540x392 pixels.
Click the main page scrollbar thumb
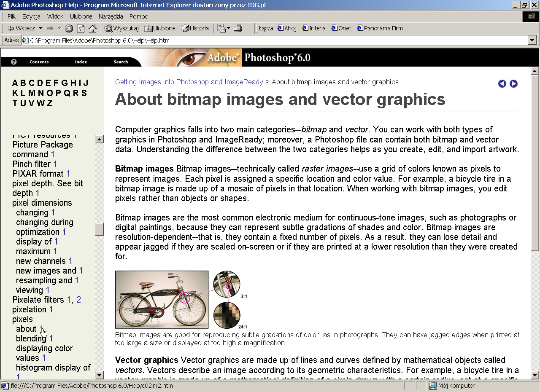pyautogui.click(x=535, y=163)
